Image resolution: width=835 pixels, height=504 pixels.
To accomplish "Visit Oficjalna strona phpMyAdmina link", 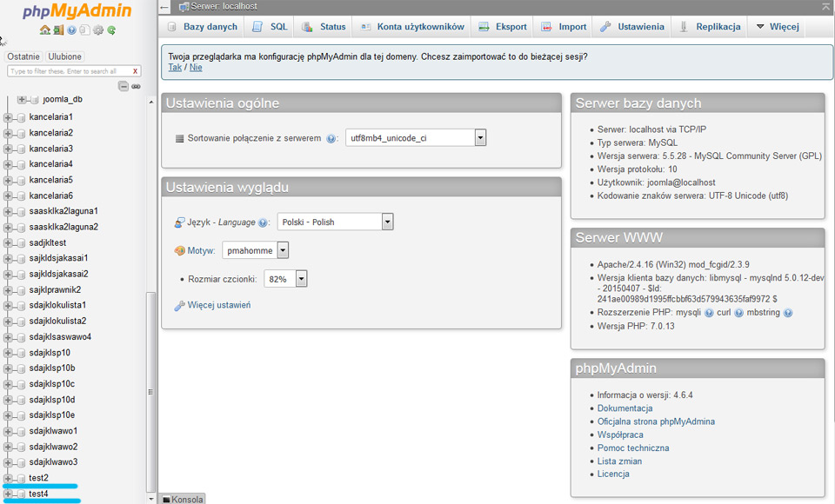I will (656, 421).
